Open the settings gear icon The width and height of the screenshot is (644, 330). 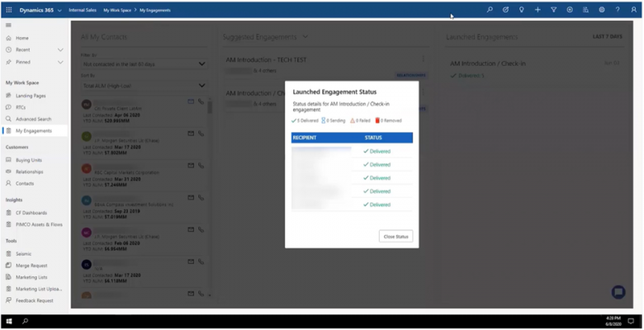[602, 10]
